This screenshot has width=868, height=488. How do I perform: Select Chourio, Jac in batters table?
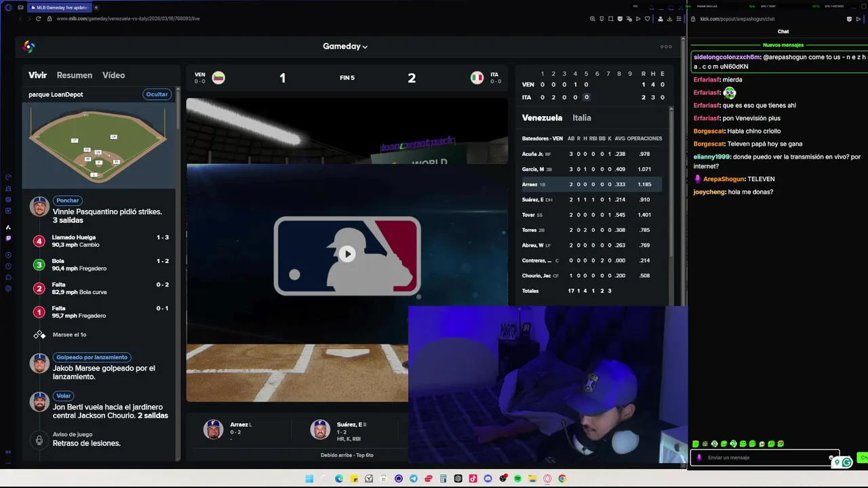pos(591,276)
